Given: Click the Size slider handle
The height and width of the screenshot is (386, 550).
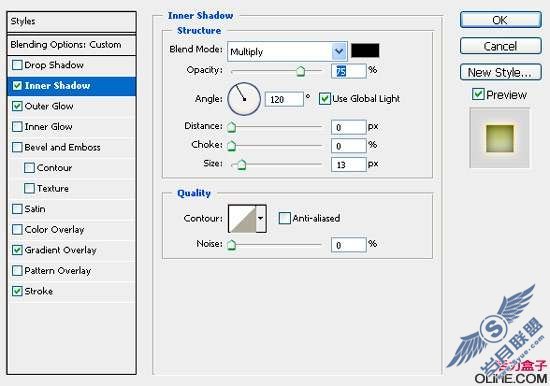Looking at the screenshot, I should (241, 165).
